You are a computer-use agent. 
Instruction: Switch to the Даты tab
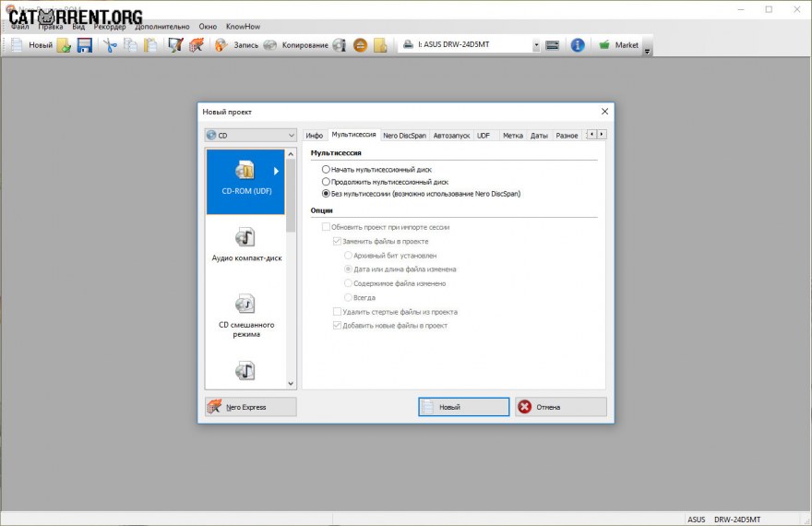point(539,136)
